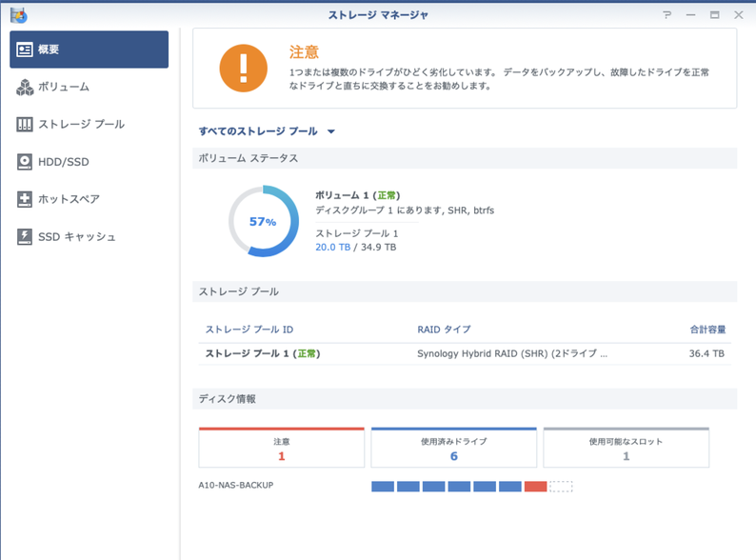This screenshot has height=560, width=756.
Task: Click the 使用済みドライブ count box
Action: 453,449
